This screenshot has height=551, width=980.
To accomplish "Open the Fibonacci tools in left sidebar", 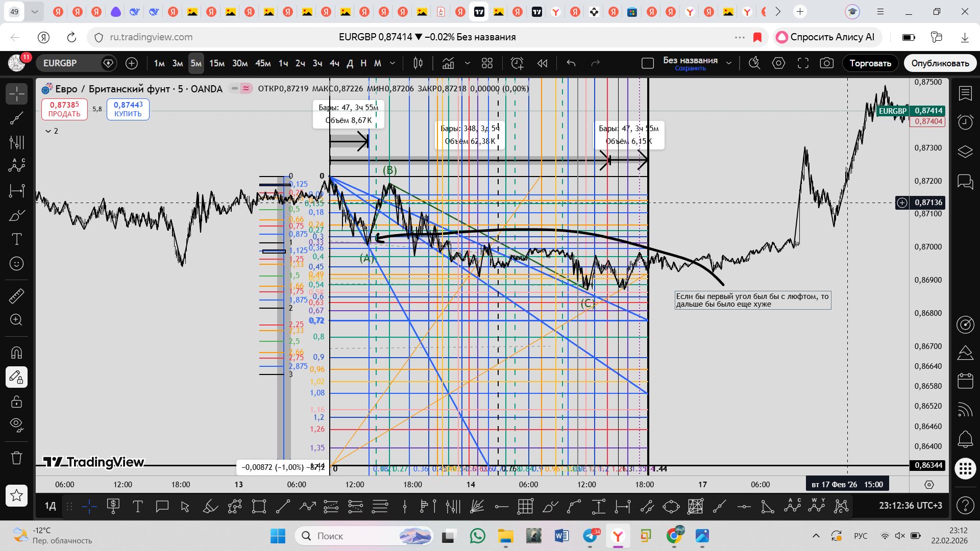I will (x=16, y=142).
